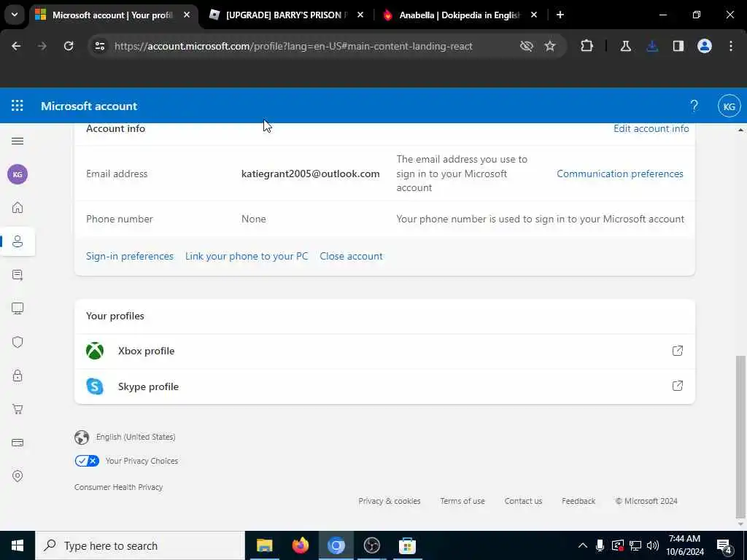Open Chrome Labs flask icon
The image size is (747, 560).
pyautogui.click(x=625, y=46)
